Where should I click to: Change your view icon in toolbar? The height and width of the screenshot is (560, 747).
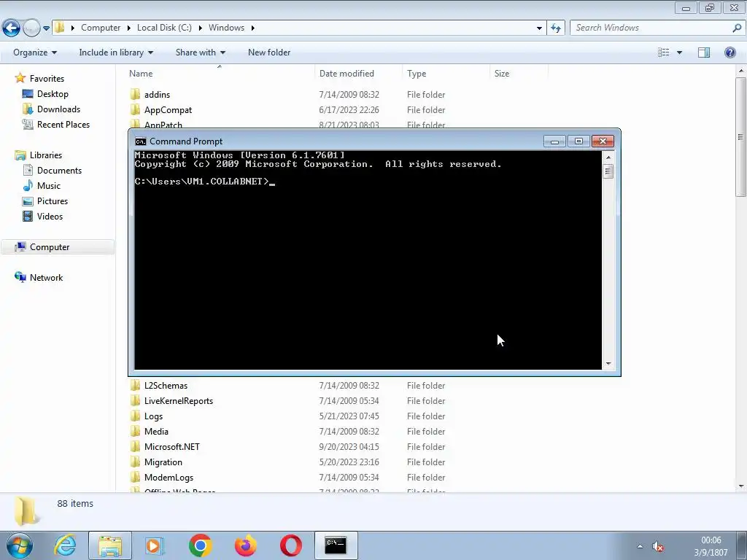point(663,52)
